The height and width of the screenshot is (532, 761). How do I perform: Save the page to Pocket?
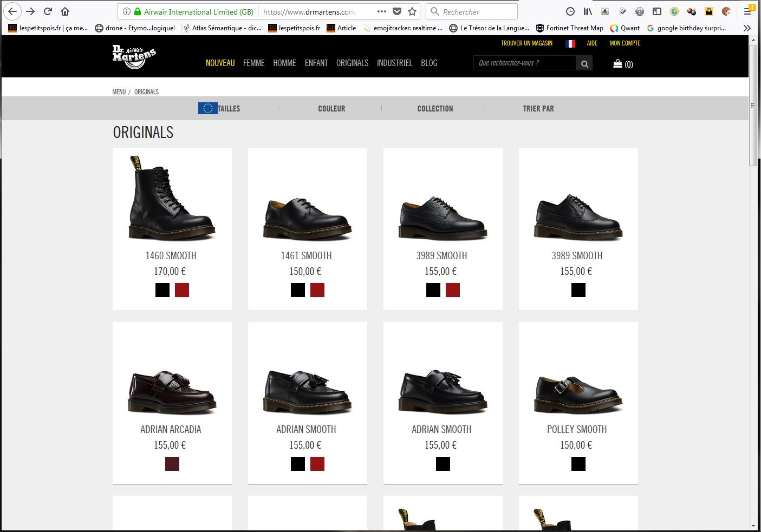(397, 11)
